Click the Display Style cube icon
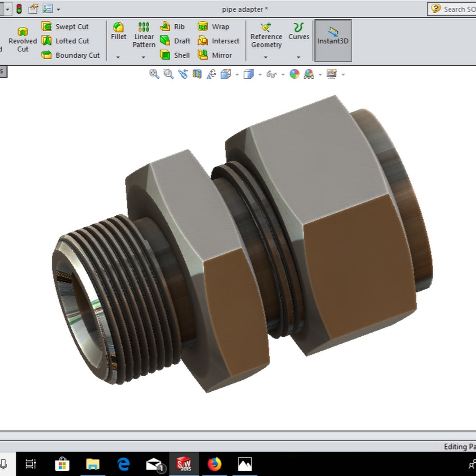The image size is (476, 476). coord(249,74)
